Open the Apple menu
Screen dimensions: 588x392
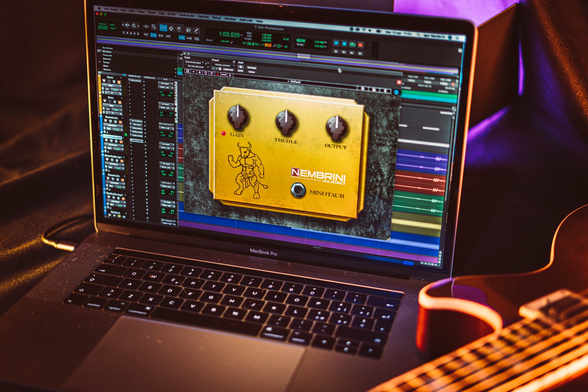[x=99, y=8]
